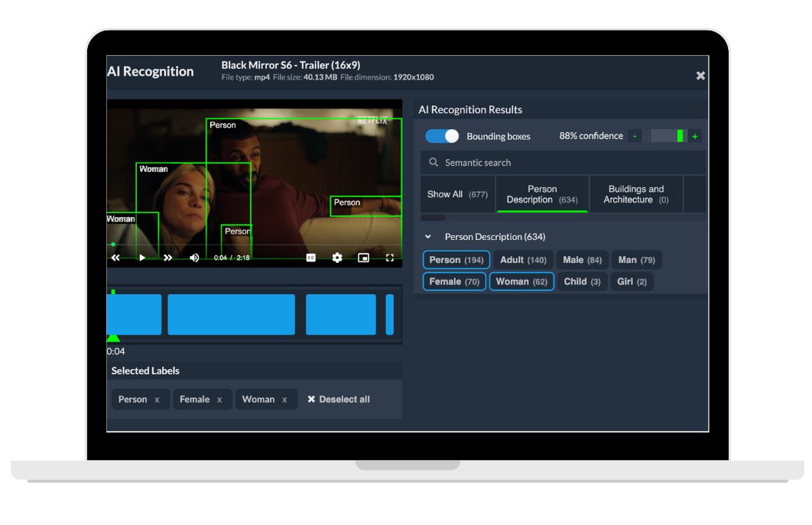Remove Woman from Selected Labels
Screen dimensions: 812x525
click(x=284, y=400)
